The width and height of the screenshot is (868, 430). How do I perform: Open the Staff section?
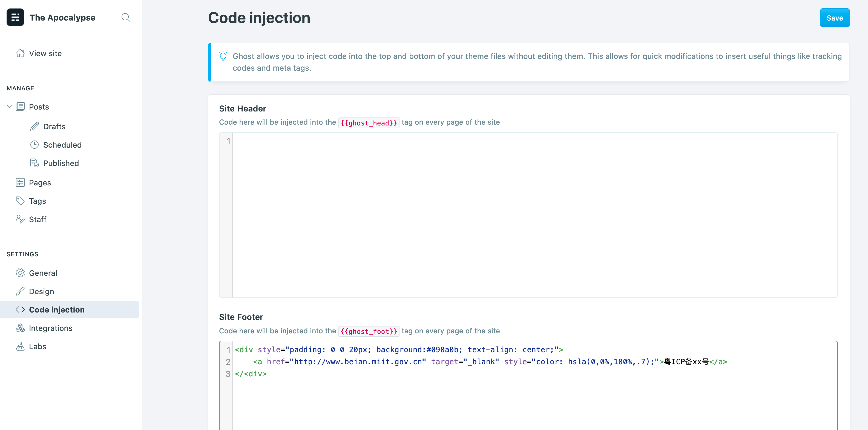pyautogui.click(x=38, y=219)
